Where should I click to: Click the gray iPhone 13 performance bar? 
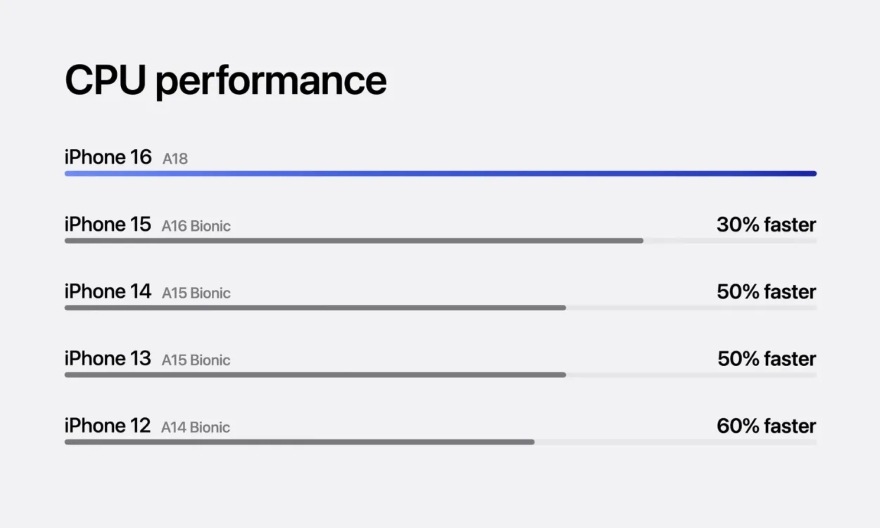(x=315, y=374)
